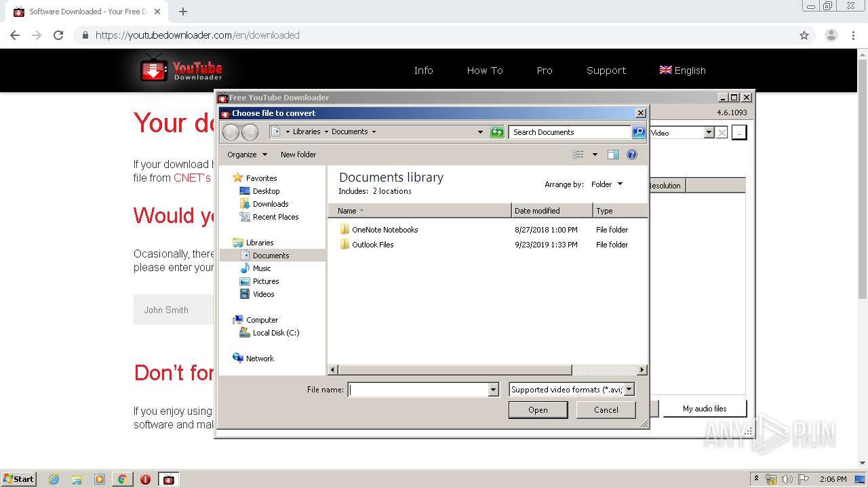
Task: Click the Forward arrow in file dialog
Action: click(250, 132)
